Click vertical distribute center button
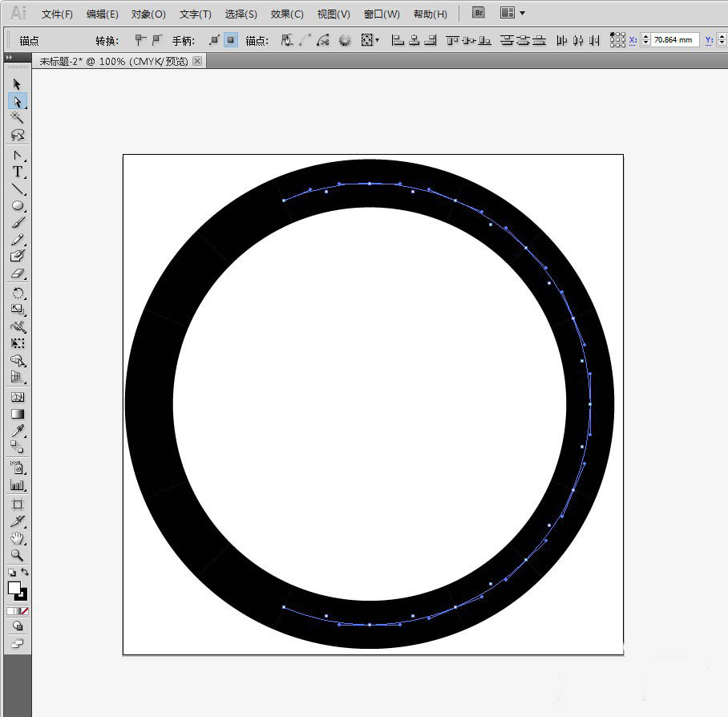Image resolution: width=728 pixels, height=717 pixels. coord(523,40)
